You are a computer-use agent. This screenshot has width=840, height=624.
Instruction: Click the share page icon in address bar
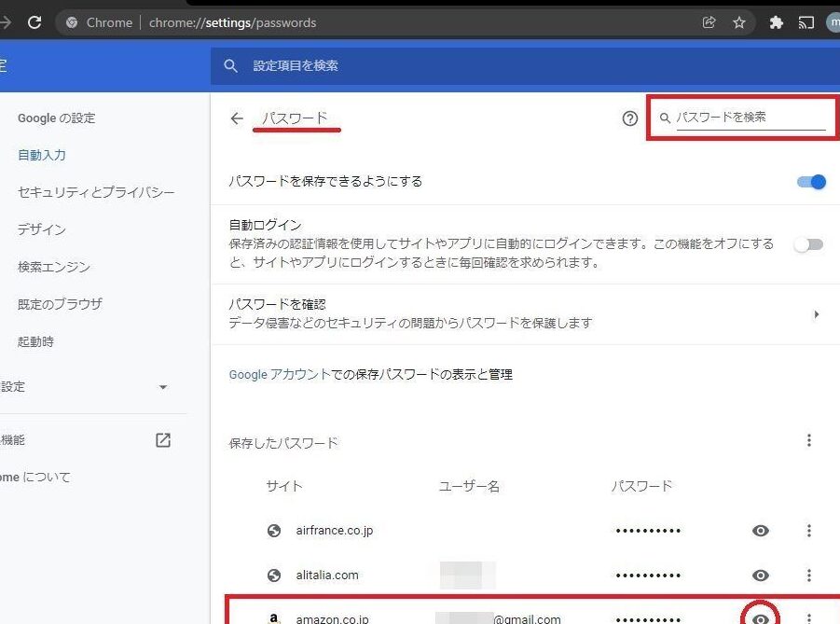tap(709, 22)
